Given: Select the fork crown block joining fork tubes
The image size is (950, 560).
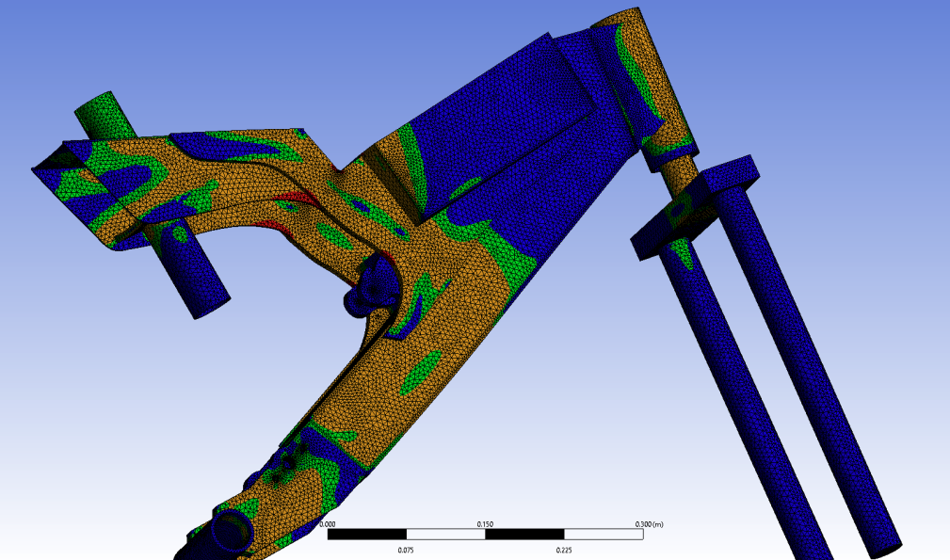Looking at the screenshot, I should (695, 207).
